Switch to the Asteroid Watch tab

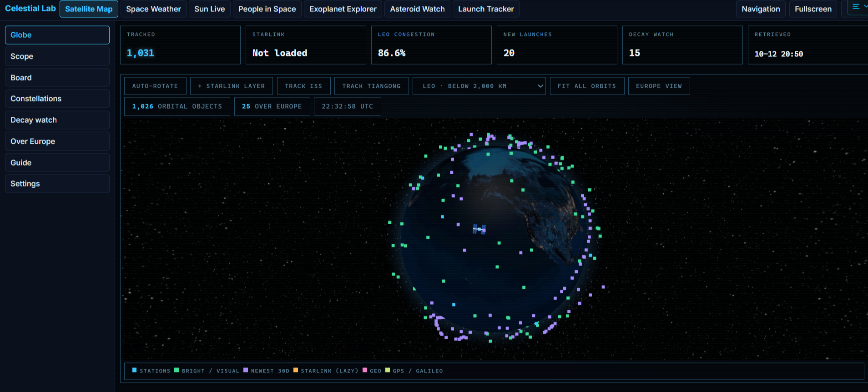(x=418, y=9)
